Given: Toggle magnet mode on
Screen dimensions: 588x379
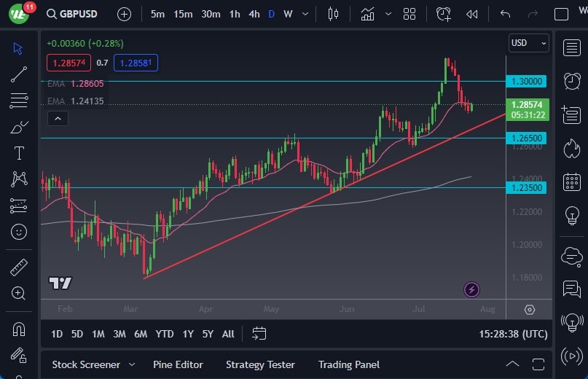Looking at the screenshot, I should tap(19, 329).
